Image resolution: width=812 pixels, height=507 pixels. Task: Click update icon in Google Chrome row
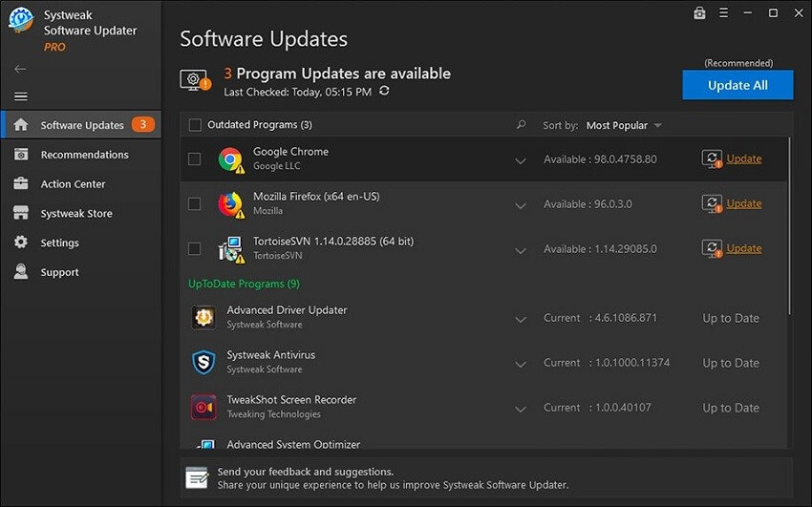[712, 158]
